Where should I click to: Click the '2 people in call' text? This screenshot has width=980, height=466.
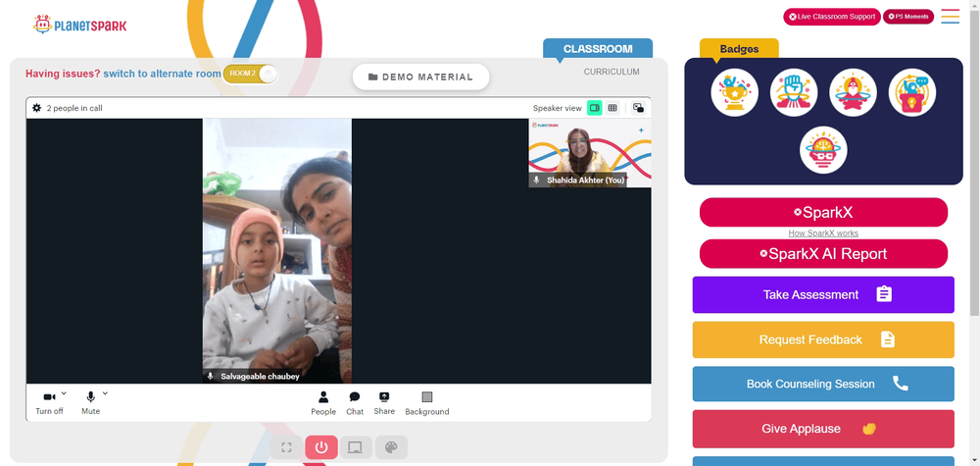[x=74, y=108]
